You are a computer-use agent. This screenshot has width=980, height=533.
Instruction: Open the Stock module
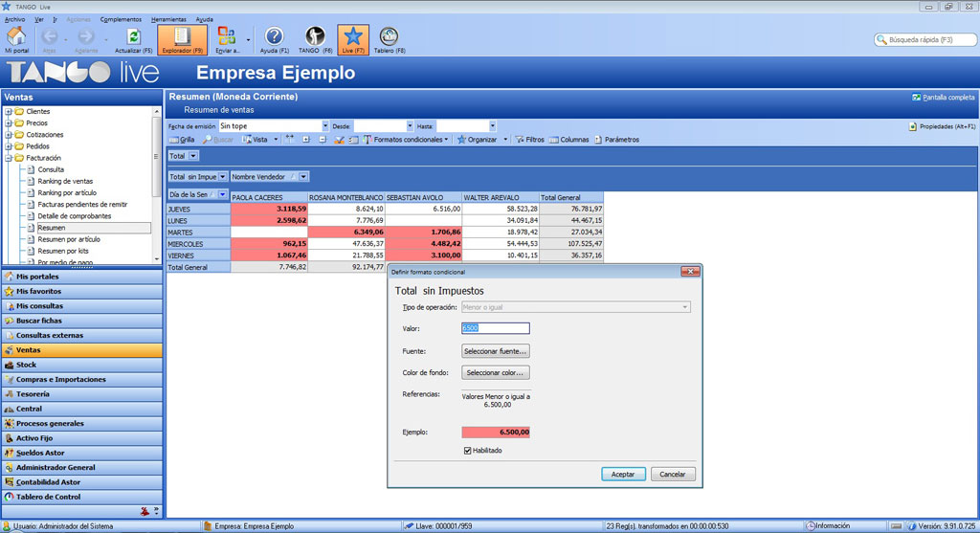(82, 365)
